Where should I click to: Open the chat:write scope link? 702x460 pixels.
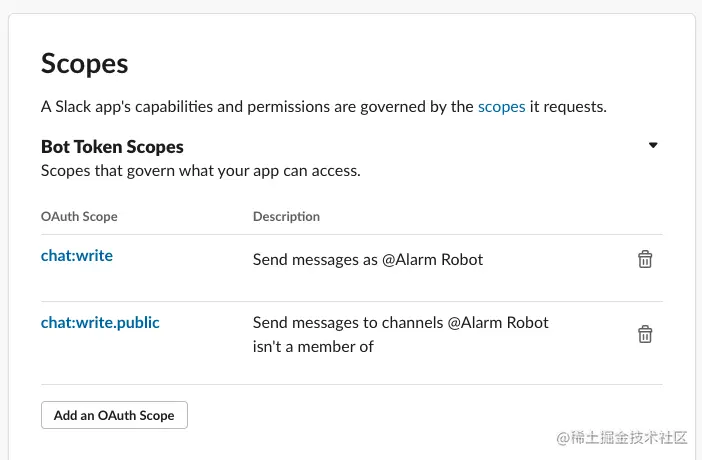tap(77, 256)
